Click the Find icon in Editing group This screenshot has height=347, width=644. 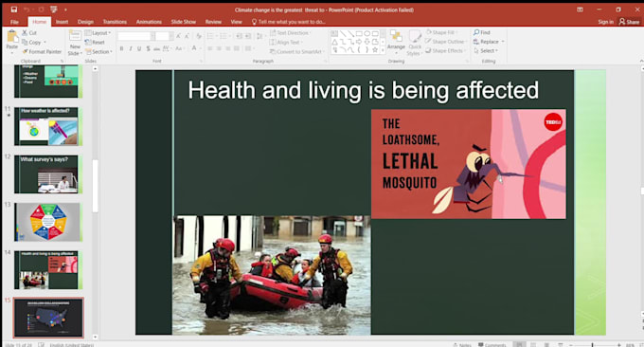481,32
